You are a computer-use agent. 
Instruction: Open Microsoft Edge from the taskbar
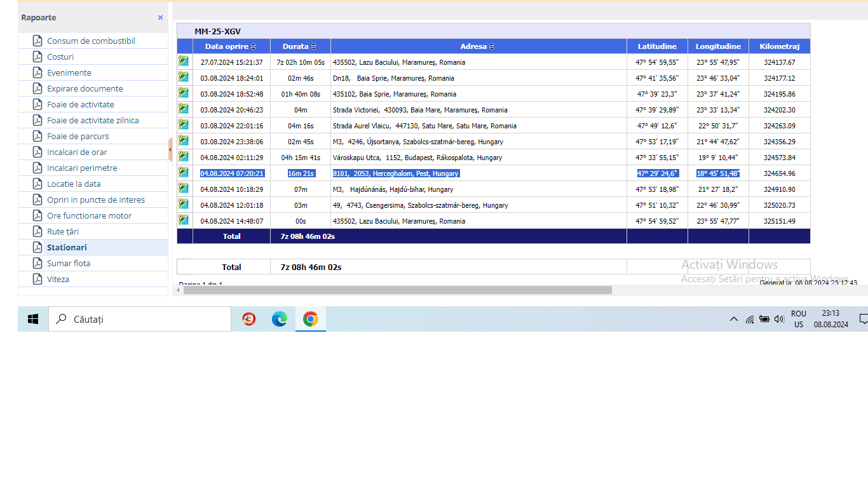click(280, 319)
